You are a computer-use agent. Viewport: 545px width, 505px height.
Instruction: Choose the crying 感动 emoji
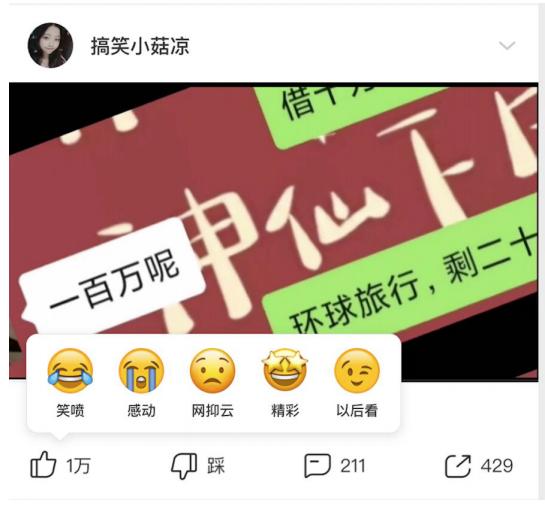pyautogui.click(x=141, y=371)
